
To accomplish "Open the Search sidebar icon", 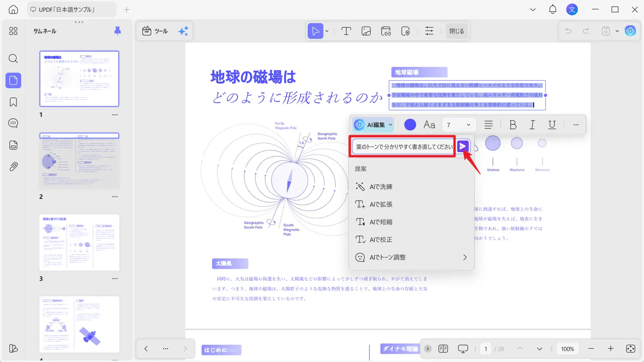I will point(13,59).
